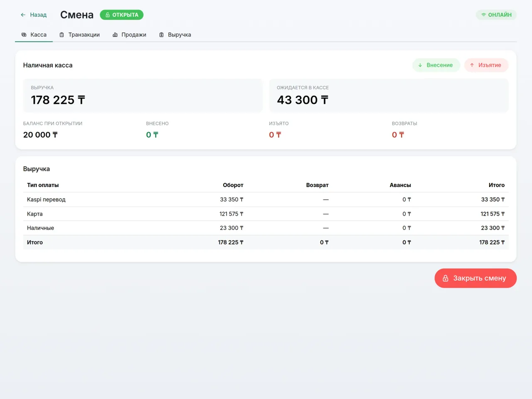
Task: Click Карта total 121 575 ₸ in Итого column
Action: pos(493,214)
